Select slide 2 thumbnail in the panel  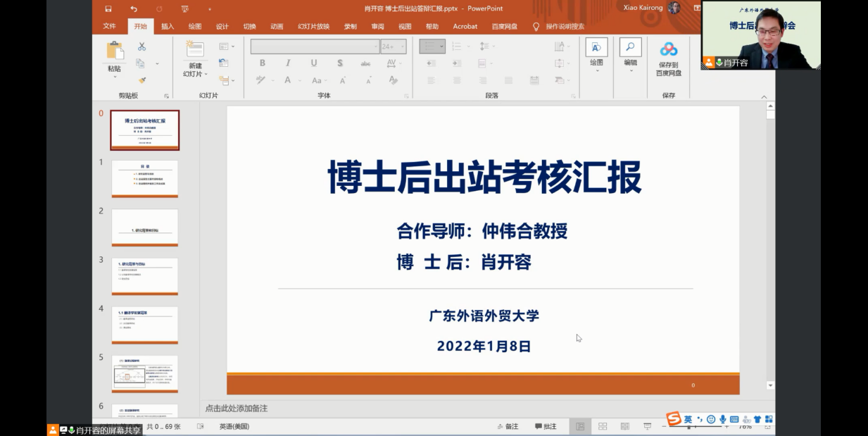coord(145,227)
